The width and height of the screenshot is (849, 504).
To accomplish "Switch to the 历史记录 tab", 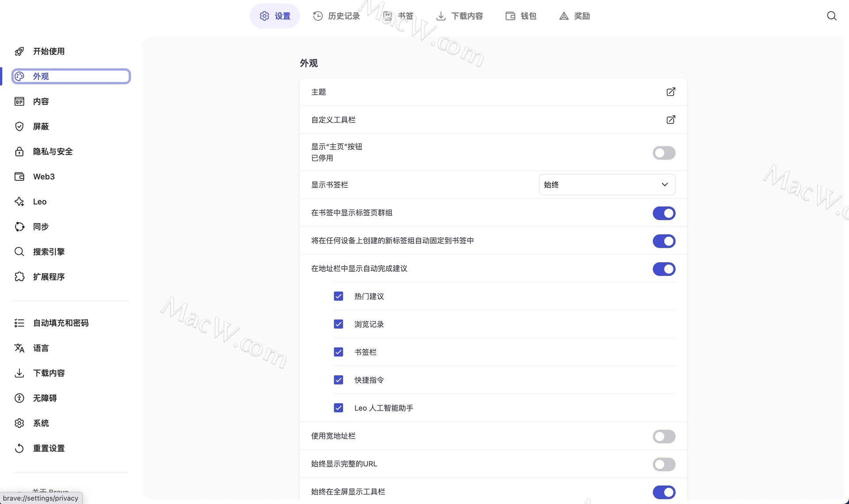I will point(337,16).
